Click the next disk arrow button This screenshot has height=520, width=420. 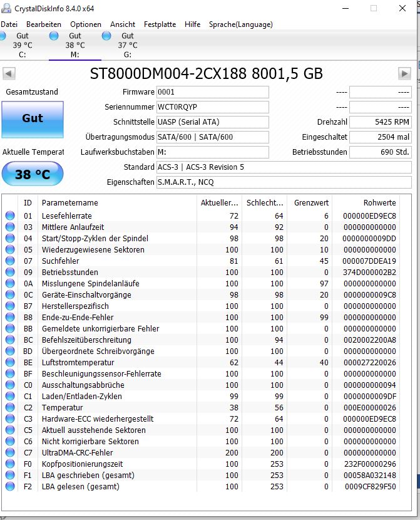point(404,74)
